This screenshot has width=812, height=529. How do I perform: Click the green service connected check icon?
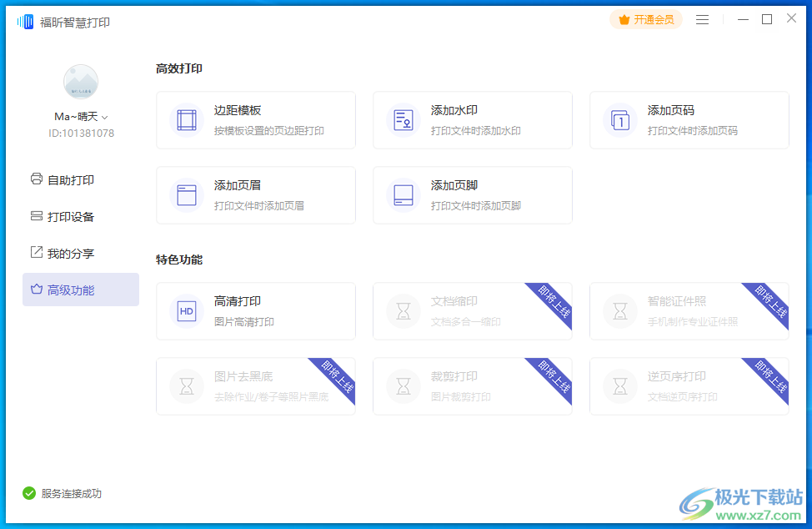pos(29,493)
